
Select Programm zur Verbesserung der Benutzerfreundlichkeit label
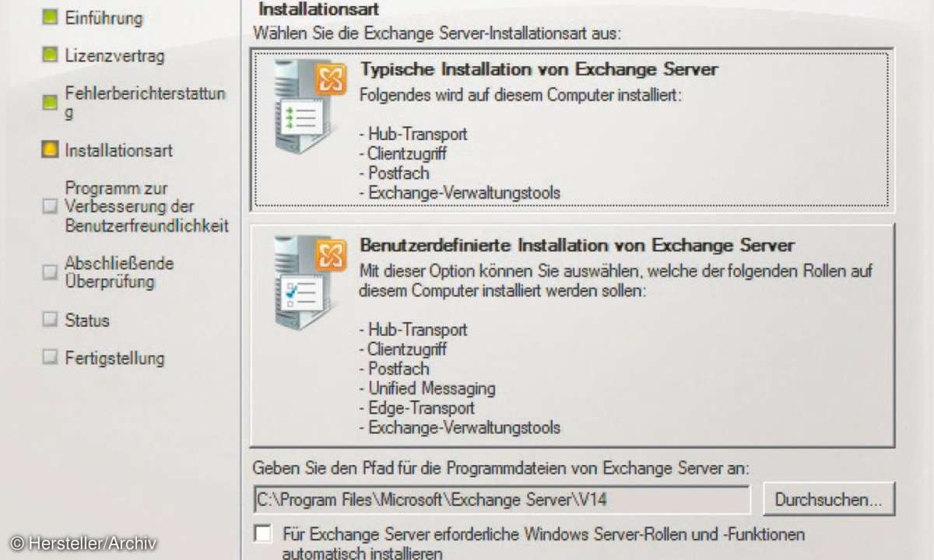(147, 207)
